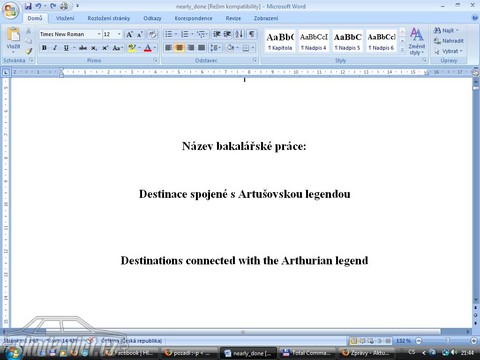
Task: Click the Save disk icon
Action: coord(28,6)
